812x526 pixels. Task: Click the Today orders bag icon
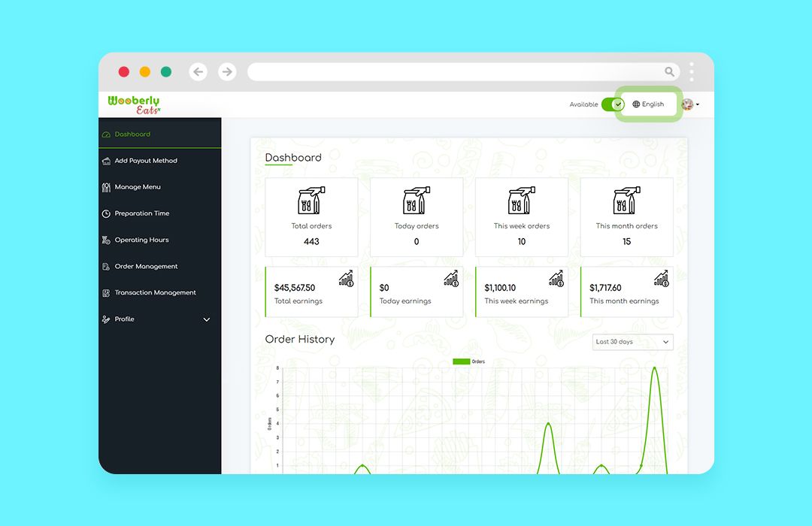(x=417, y=201)
